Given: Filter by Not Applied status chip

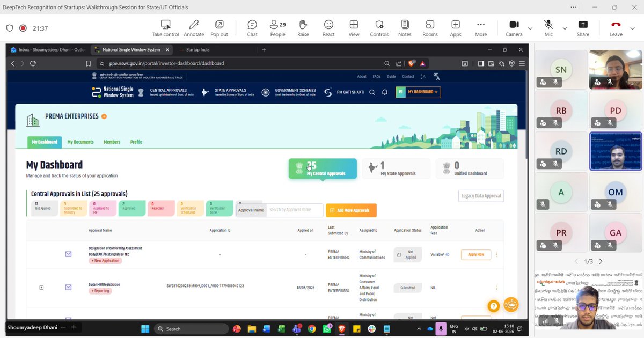Looking at the screenshot, I should coord(44,208).
